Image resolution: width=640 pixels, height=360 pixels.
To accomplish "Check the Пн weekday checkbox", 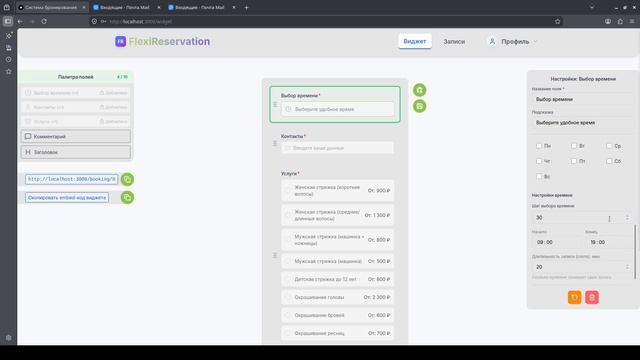I will (x=539, y=146).
